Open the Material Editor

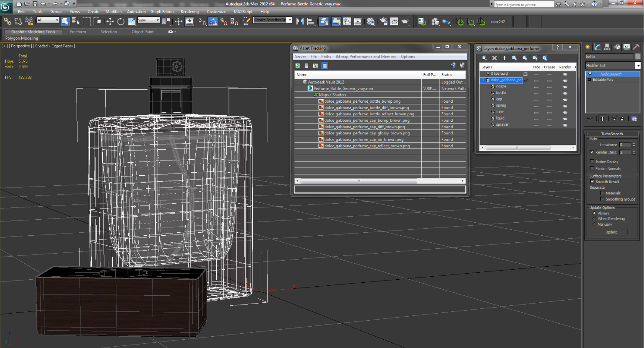coord(370,21)
